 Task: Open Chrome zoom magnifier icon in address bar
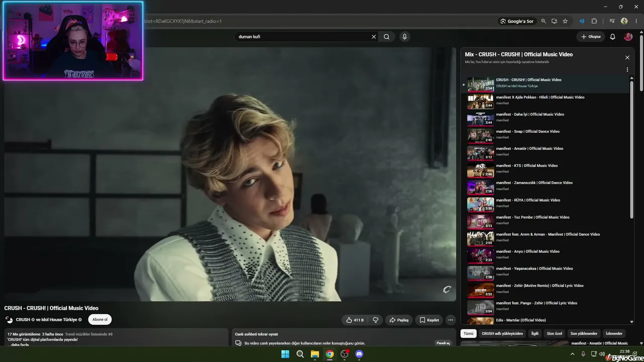pyautogui.click(x=543, y=21)
